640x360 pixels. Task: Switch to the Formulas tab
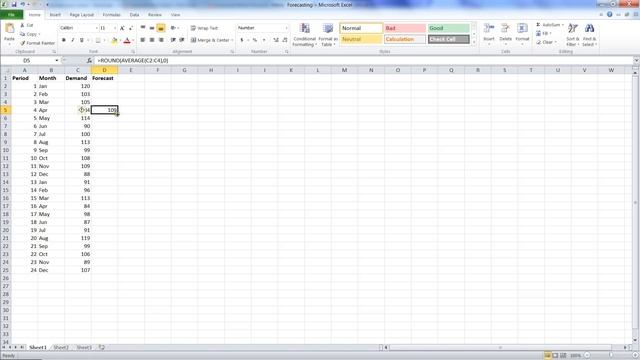111,15
